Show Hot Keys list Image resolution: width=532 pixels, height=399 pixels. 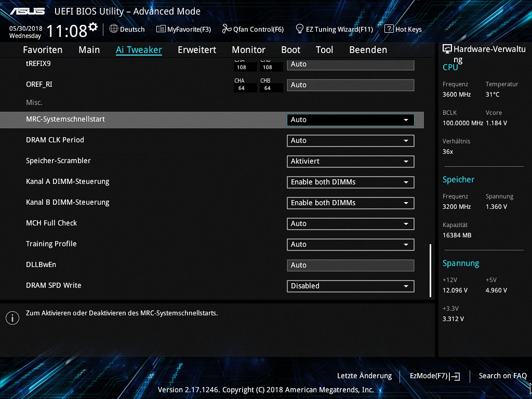coord(403,29)
